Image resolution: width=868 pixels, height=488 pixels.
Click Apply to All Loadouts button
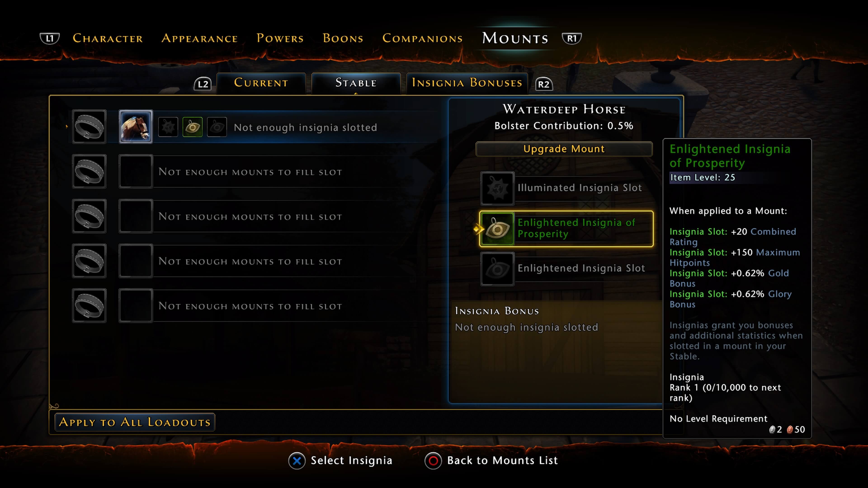tap(135, 422)
